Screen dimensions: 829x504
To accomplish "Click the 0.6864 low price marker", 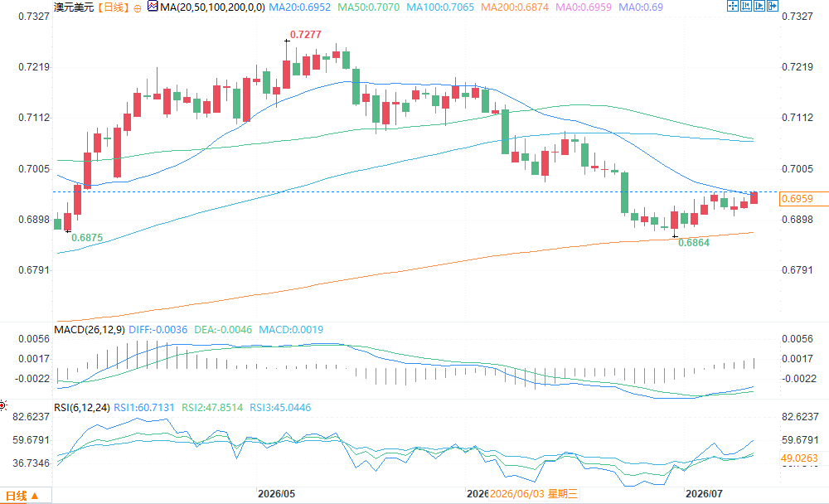I will pos(694,243).
